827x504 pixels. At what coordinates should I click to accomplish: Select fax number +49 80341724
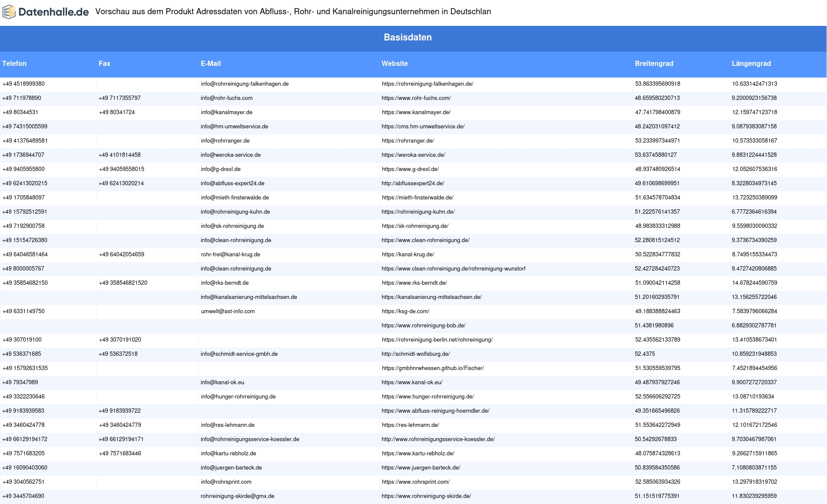click(x=117, y=112)
